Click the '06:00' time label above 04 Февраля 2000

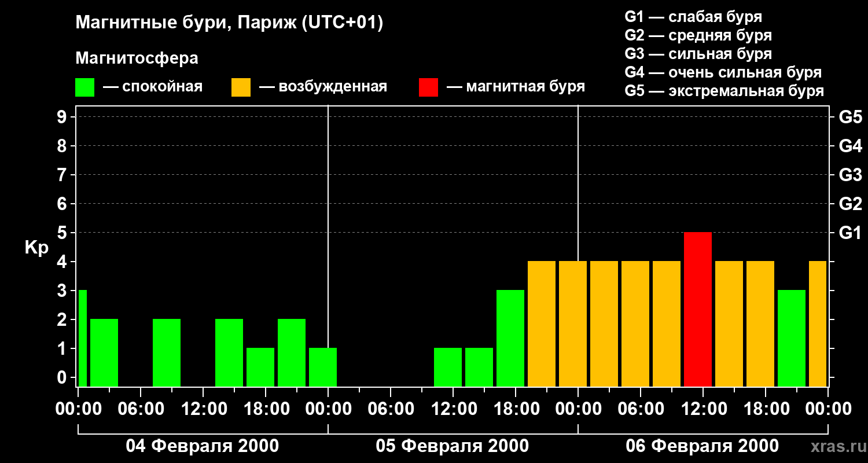tap(141, 409)
